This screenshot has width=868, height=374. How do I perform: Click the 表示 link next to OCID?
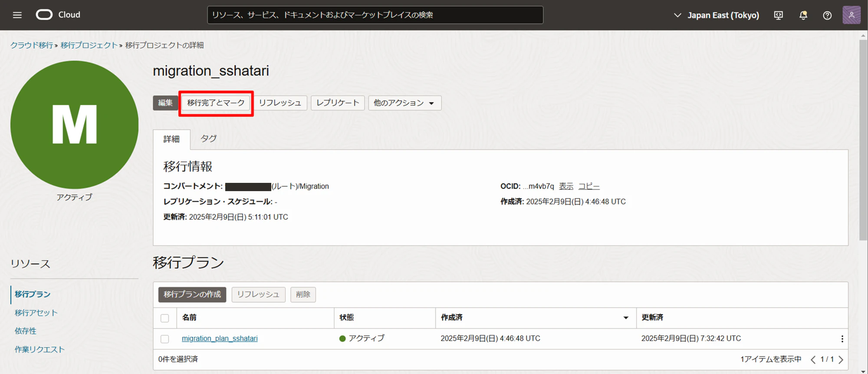click(x=566, y=186)
